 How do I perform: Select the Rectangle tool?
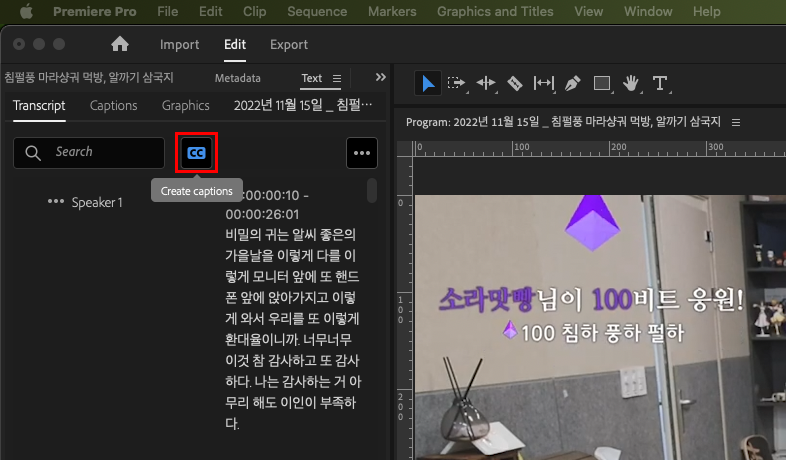pyautogui.click(x=602, y=83)
